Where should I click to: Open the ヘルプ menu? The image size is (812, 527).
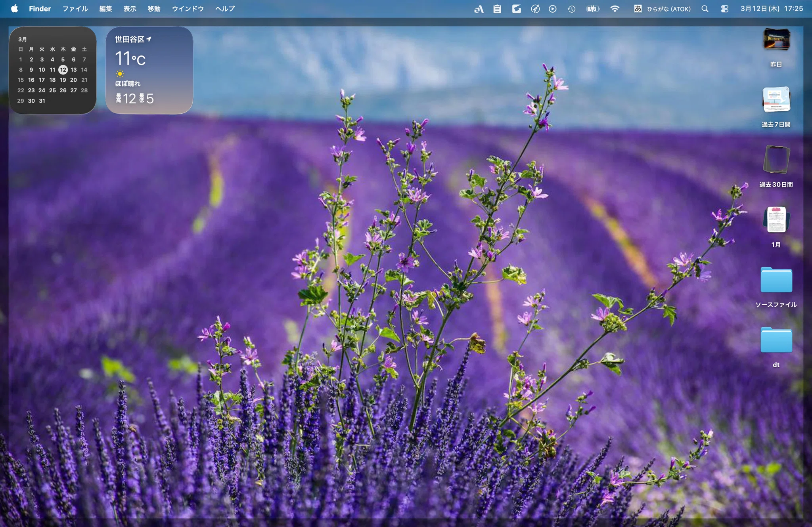[x=225, y=9]
